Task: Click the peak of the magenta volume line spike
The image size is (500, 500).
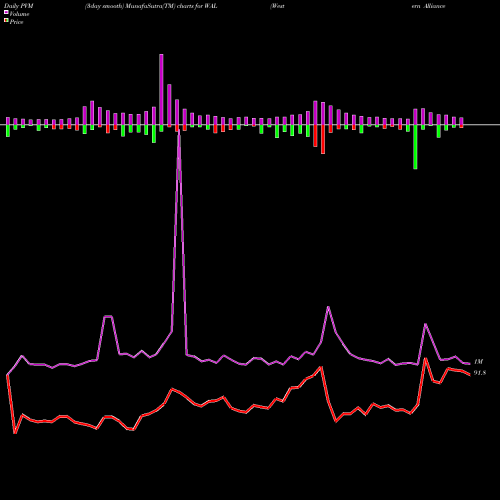Action: 179,131
